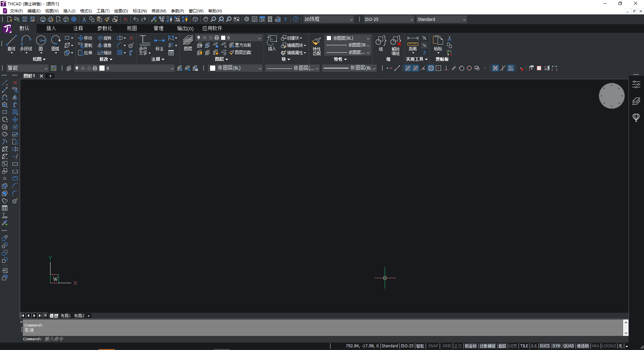This screenshot has height=350, width=644.
Task: Select the Line (直线) drawing tool
Action: point(11,43)
